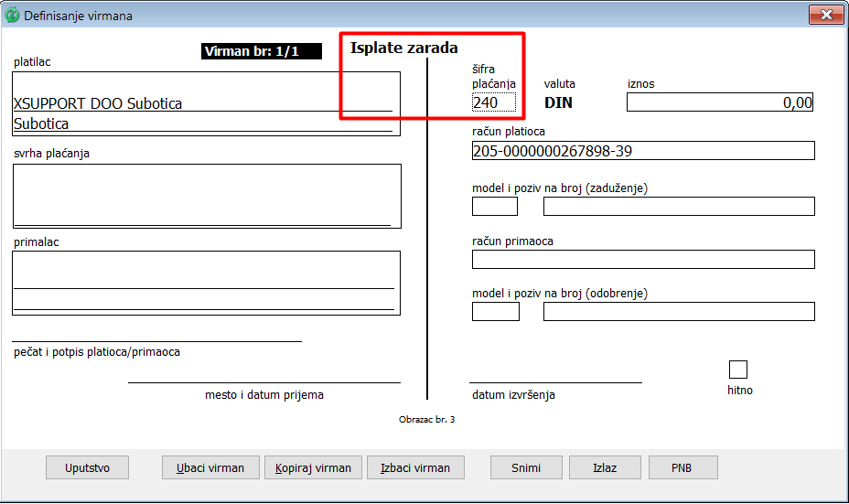
Task: Remove order with Izbaci virman button
Action: (415, 467)
